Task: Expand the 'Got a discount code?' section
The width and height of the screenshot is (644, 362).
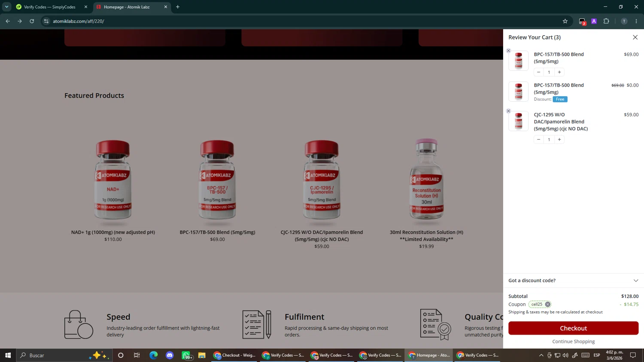Action: [x=573, y=281]
